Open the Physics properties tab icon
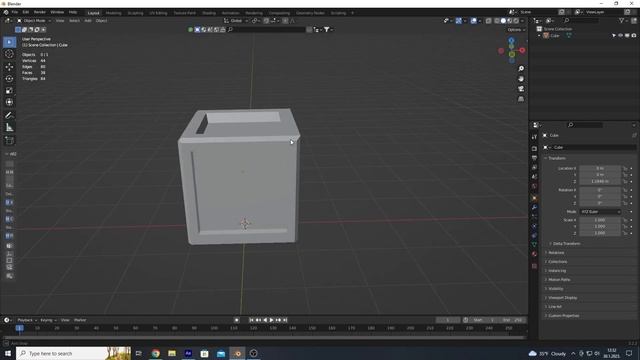This screenshot has width=640, height=360. coord(534,226)
